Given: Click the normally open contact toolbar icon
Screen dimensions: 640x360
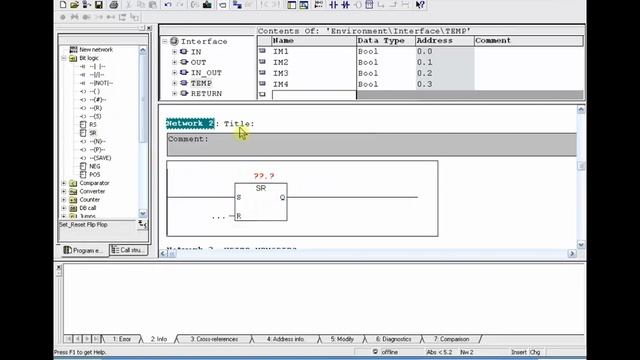Looking at the screenshot, I should click(x=334, y=5).
